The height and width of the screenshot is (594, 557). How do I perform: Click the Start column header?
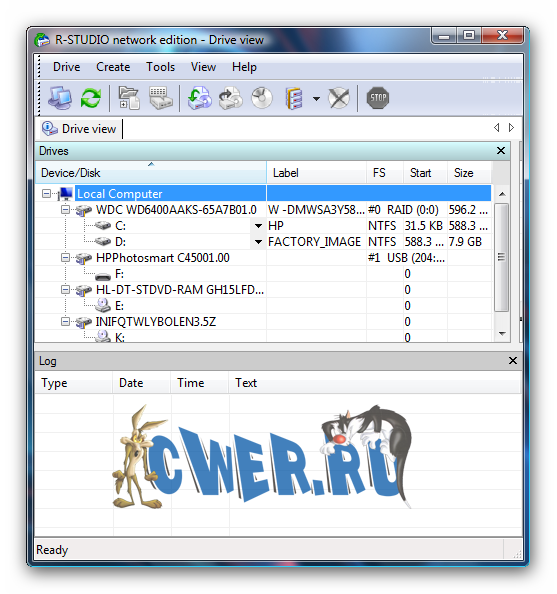pyautogui.click(x=426, y=173)
